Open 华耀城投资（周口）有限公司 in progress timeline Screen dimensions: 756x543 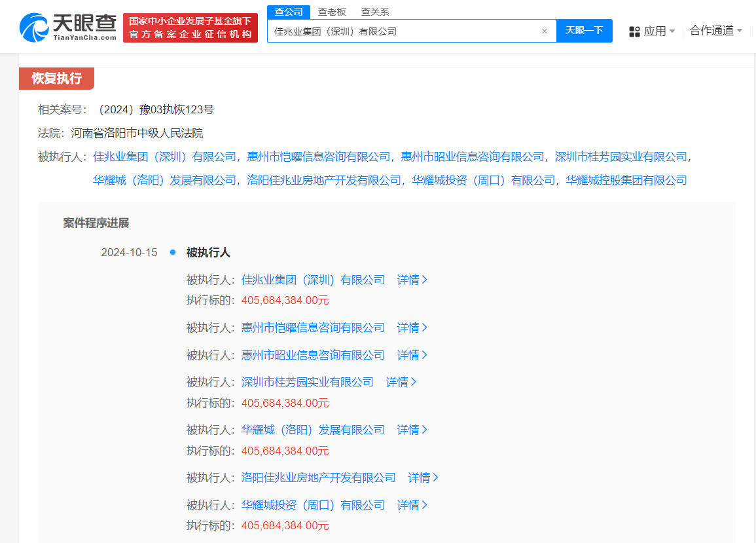pos(313,506)
